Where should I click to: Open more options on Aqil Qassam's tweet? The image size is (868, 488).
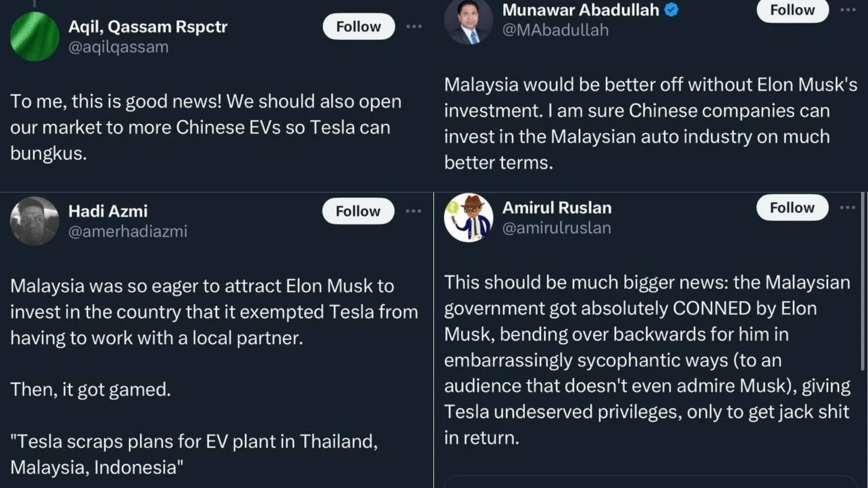414,27
